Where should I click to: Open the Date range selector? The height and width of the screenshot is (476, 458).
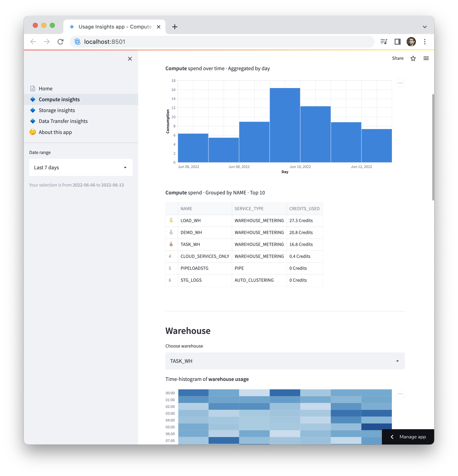(81, 167)
